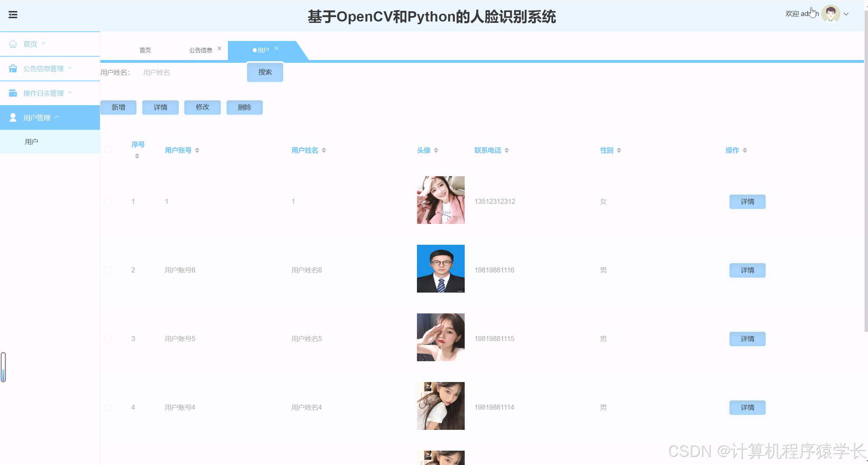Select the checkbox for 用户账号6 row
Viewport: 868px width, 465px height.
click(108, 270)
